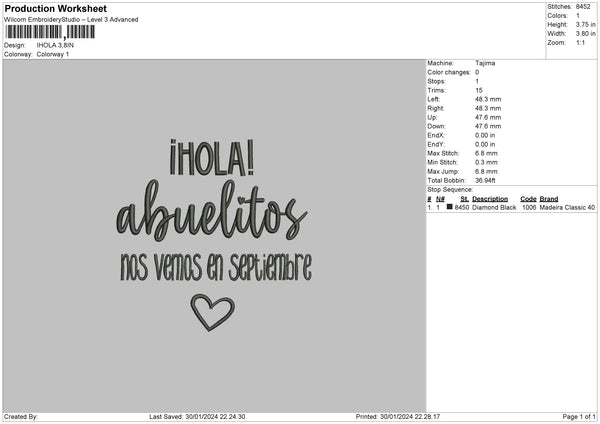The image size is (600, 424).
Task: Click the Max Stitch value 6.8 mm
Action: 486,153
